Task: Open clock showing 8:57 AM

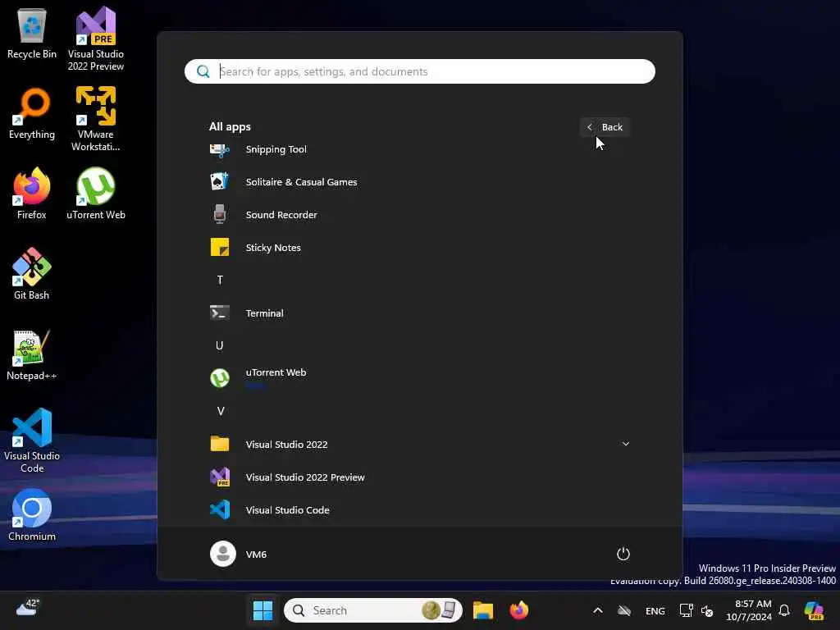Action: [748, 610]
